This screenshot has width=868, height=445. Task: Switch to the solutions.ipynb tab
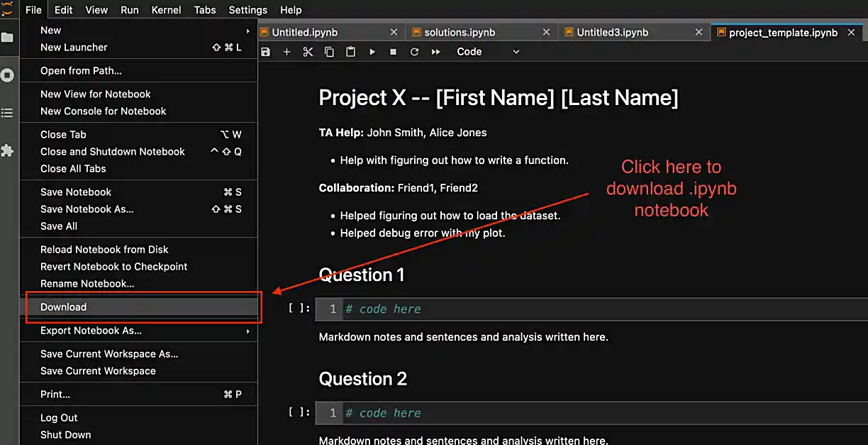point(460,33)
